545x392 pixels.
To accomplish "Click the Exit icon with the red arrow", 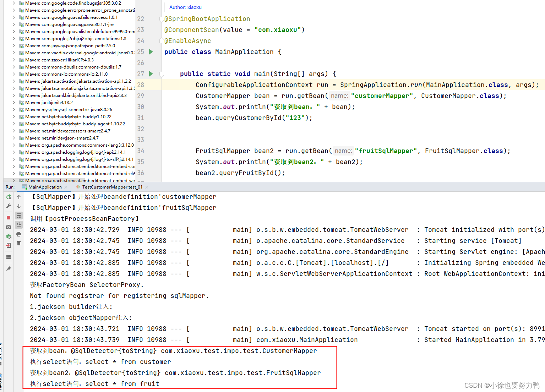I will tap(9, 245).
